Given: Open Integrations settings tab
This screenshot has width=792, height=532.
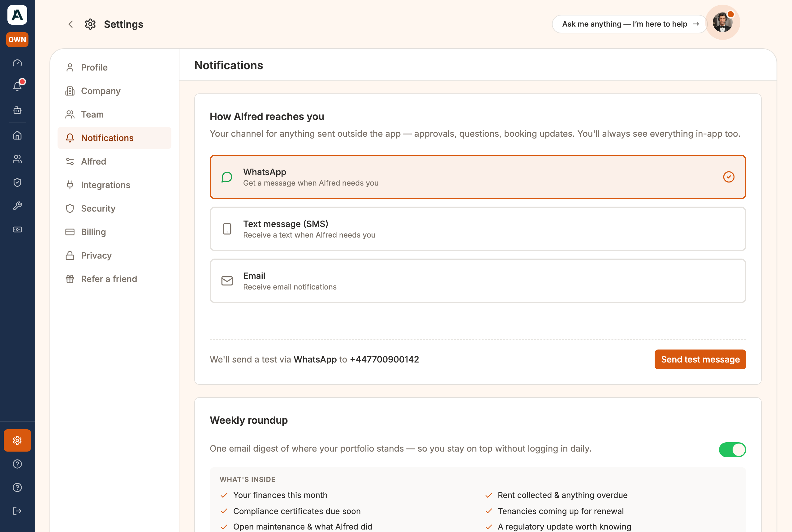Looking at the screenshot, I should [x=114, y=185].
